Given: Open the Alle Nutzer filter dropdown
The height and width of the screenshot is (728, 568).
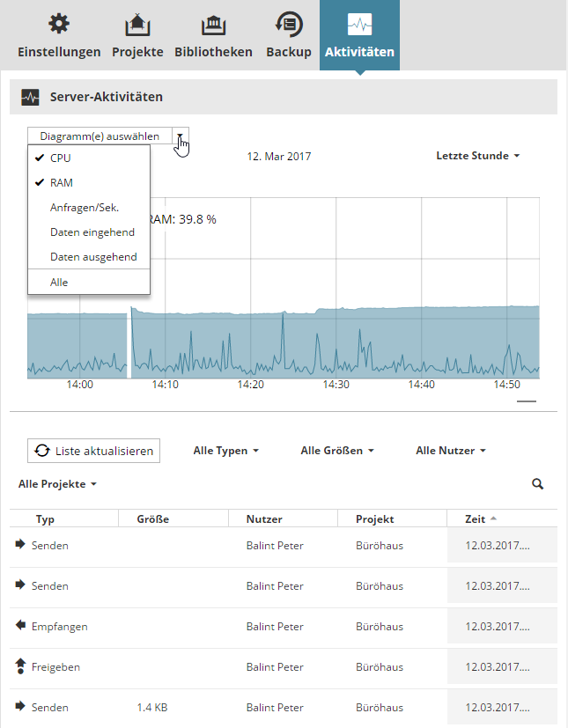Looking at the screenshot, I should click(x=451, y=451).
